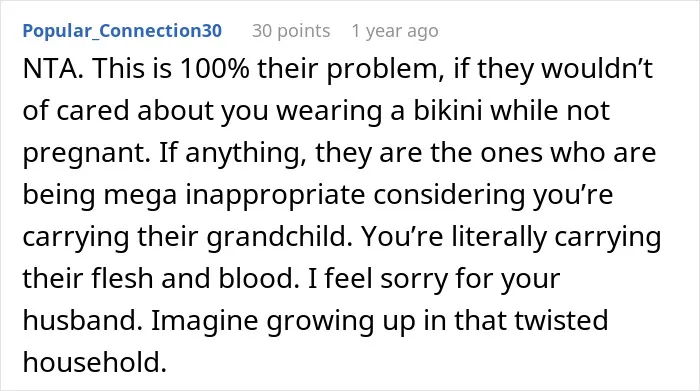The image size is (700, 391).
Task: Click the word inappropriate in the comment
Action: (x=275, y=195)
